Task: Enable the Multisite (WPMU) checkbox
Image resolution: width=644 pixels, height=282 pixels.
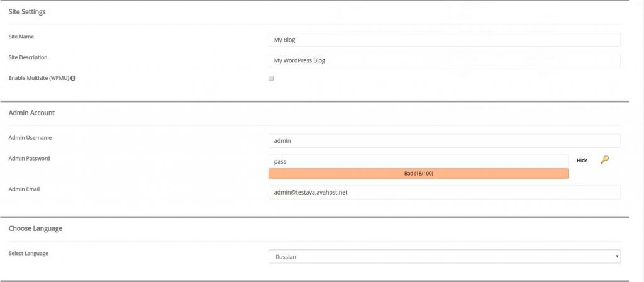Action: (271, 78)
